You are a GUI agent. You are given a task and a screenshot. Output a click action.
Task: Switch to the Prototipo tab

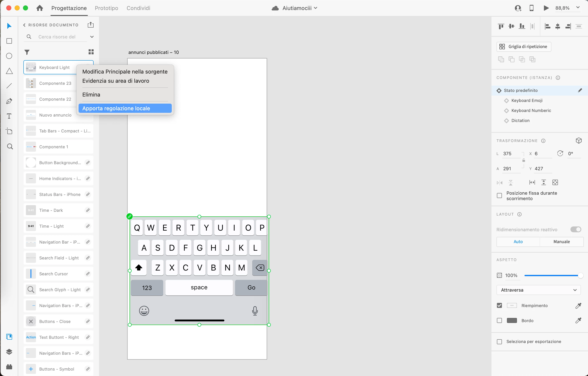(x=106, y=8)
